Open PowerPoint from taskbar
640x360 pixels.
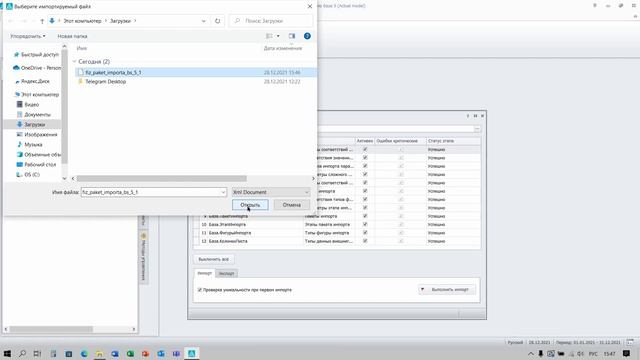click(x=145, y=353)
